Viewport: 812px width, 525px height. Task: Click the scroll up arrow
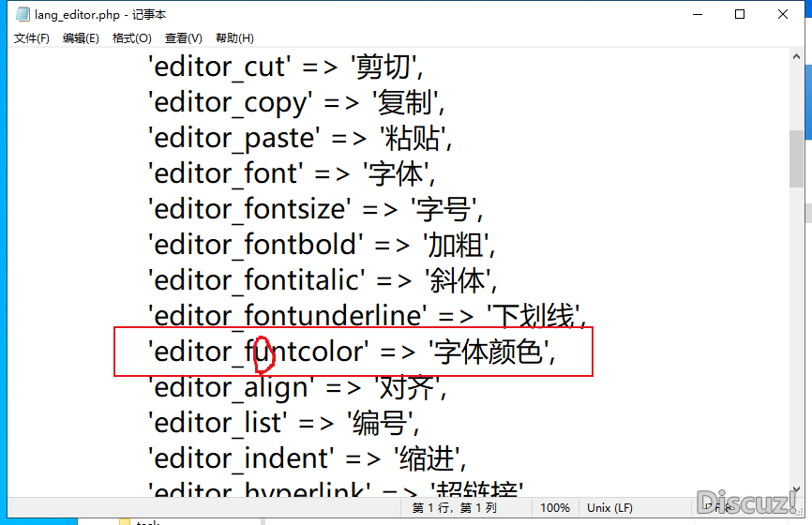[x=796, y=56]
